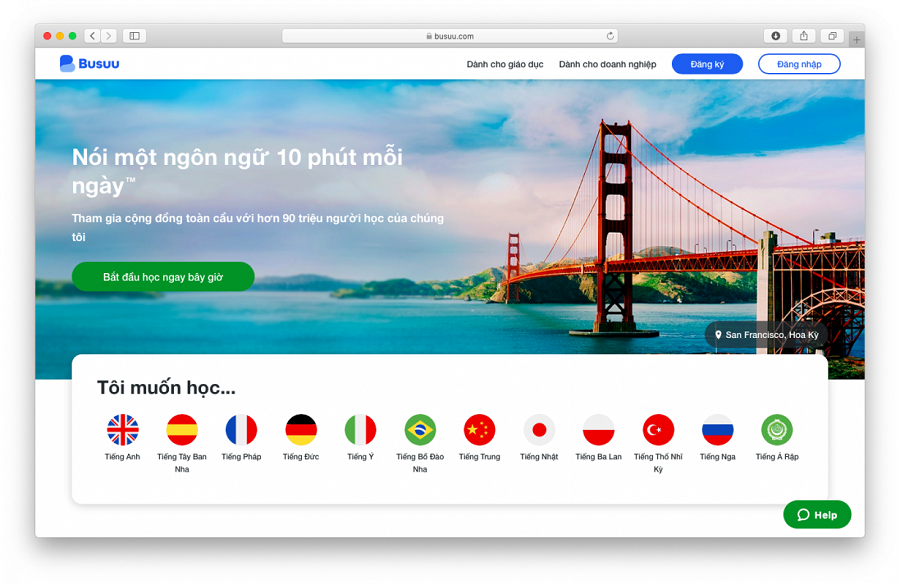Open the Safari share menu
Image resolution: width=900 pixels, height=584 pixels.
[x=804, y=36]
